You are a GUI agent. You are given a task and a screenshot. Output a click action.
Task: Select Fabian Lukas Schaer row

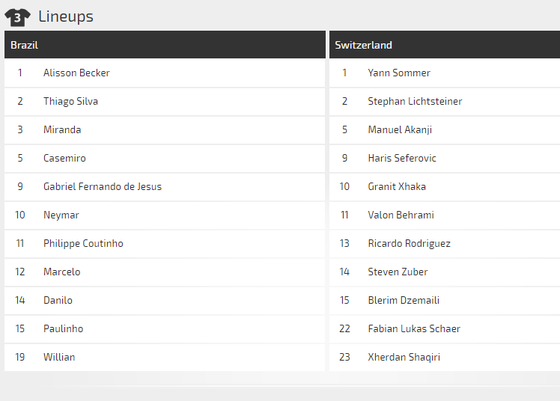[x=445, y=329]
